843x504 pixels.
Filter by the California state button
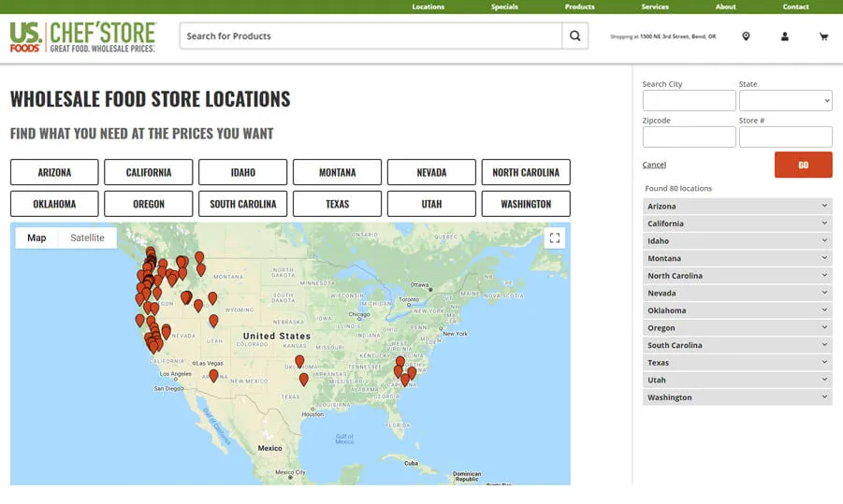coord(149,172)
